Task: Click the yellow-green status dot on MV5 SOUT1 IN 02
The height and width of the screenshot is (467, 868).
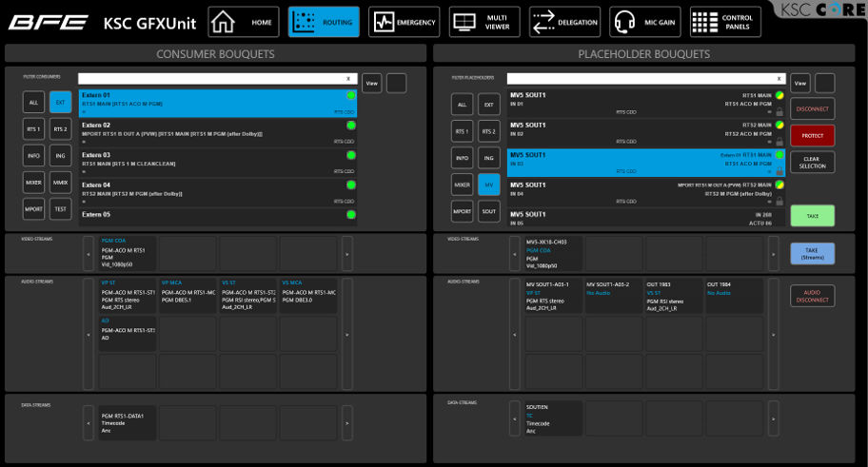Action: coord(779,125)
